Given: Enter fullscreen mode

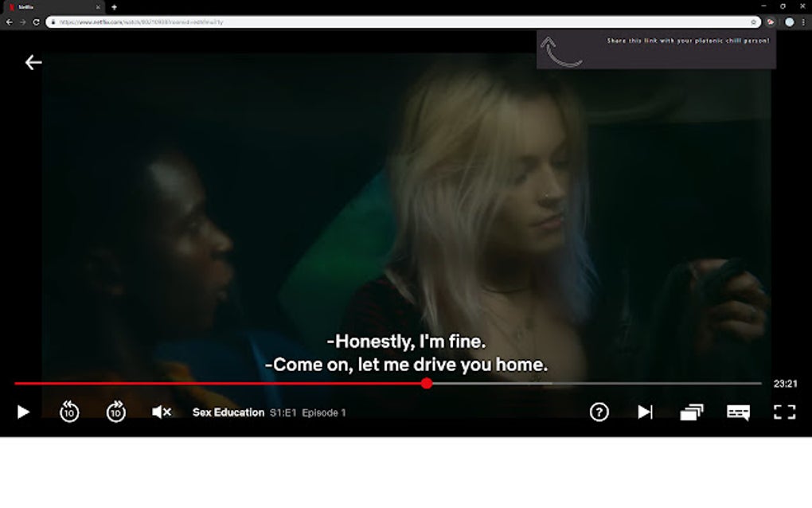Looking at the screenshot, I should coord(785,412).
